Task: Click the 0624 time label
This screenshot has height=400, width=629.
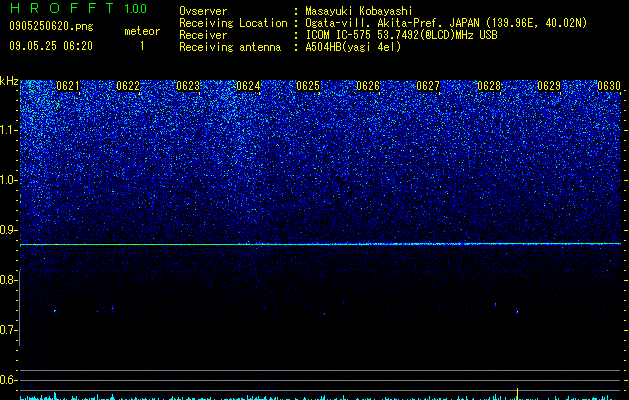Action: [248, 86]
